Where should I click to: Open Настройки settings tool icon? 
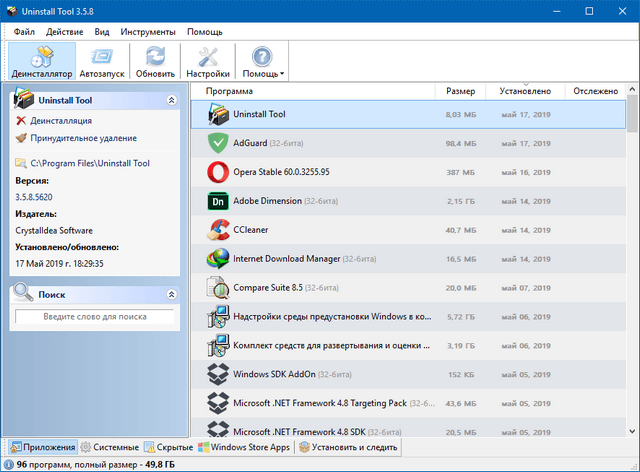208,61
